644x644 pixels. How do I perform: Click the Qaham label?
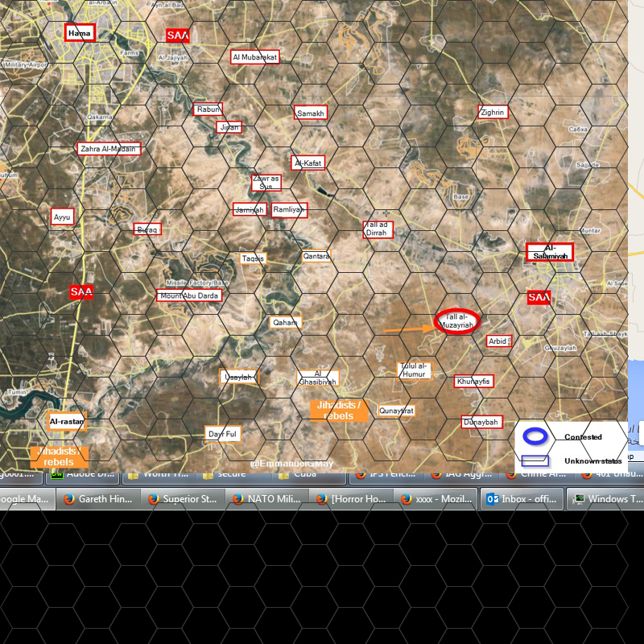tap(286, 323)
